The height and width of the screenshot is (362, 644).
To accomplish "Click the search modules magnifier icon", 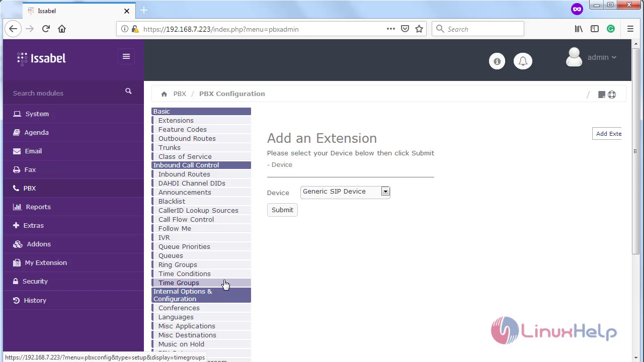I will pyautogui.click(x=128, y=91).
